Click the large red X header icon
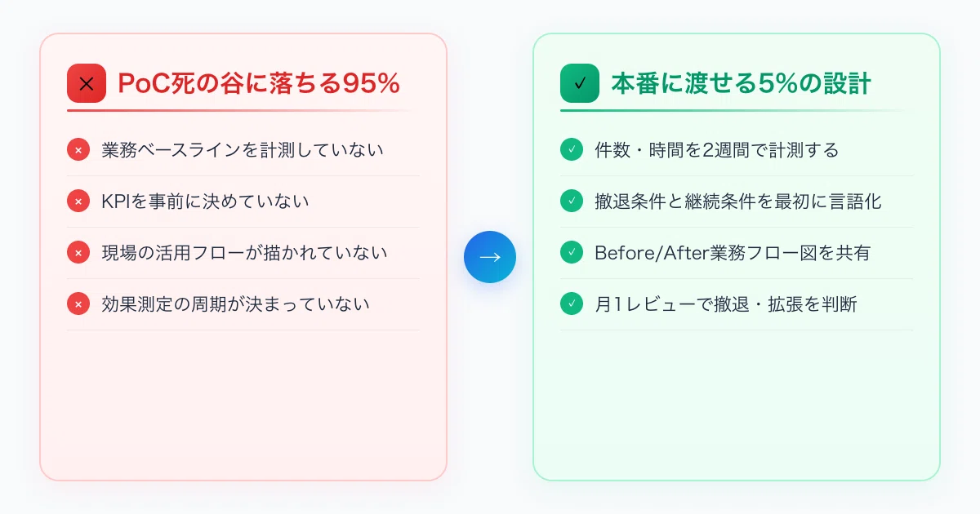 [x=87, y=83]
